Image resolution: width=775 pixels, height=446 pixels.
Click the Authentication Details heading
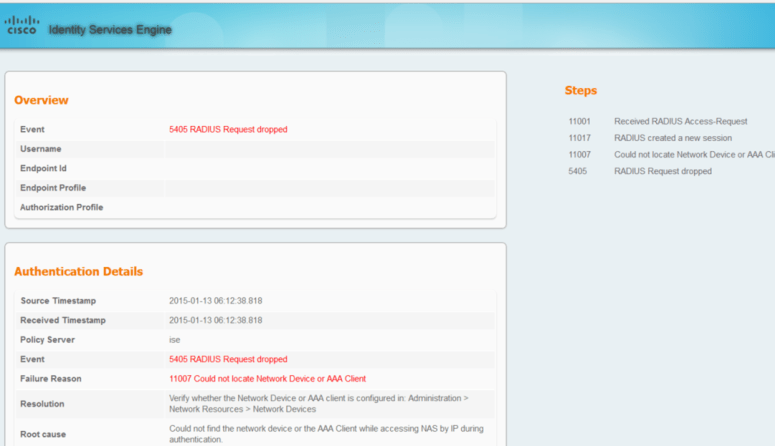(x=78, y=271)
